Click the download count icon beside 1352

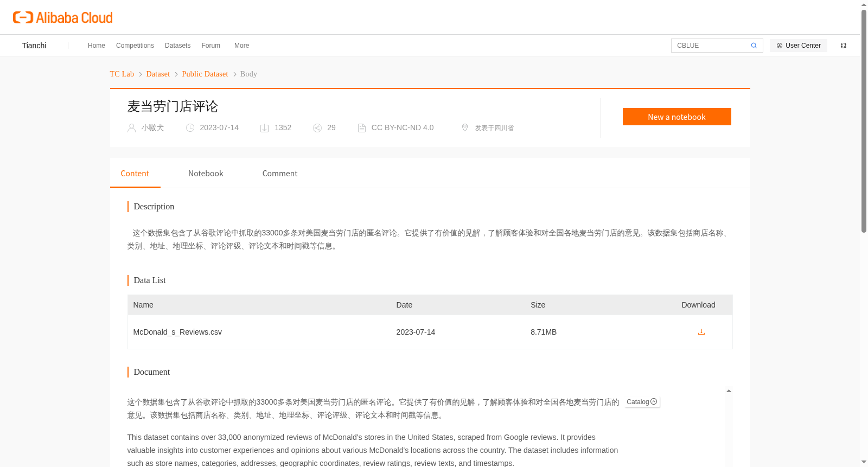pyautogui.click(x=265, y=128)
